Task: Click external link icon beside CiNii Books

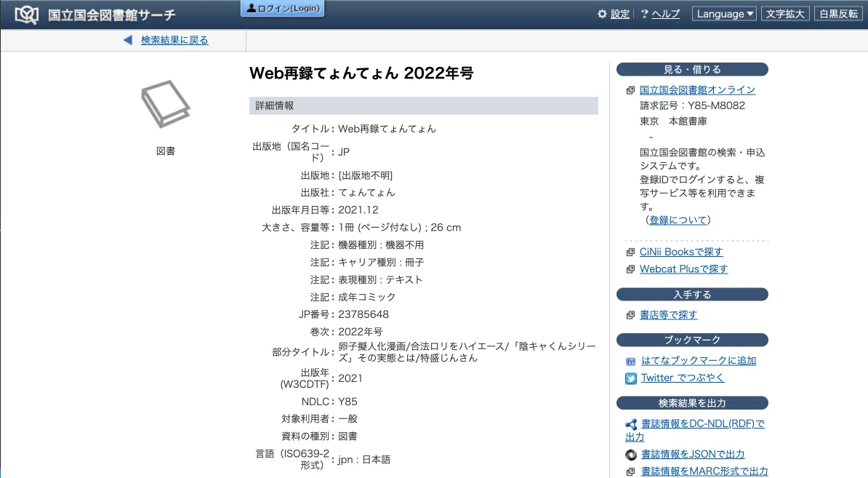Action: click(630, 252)
